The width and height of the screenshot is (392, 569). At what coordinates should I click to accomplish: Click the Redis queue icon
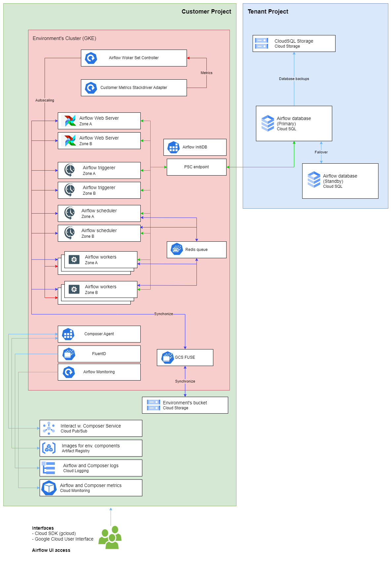[177, 249]
